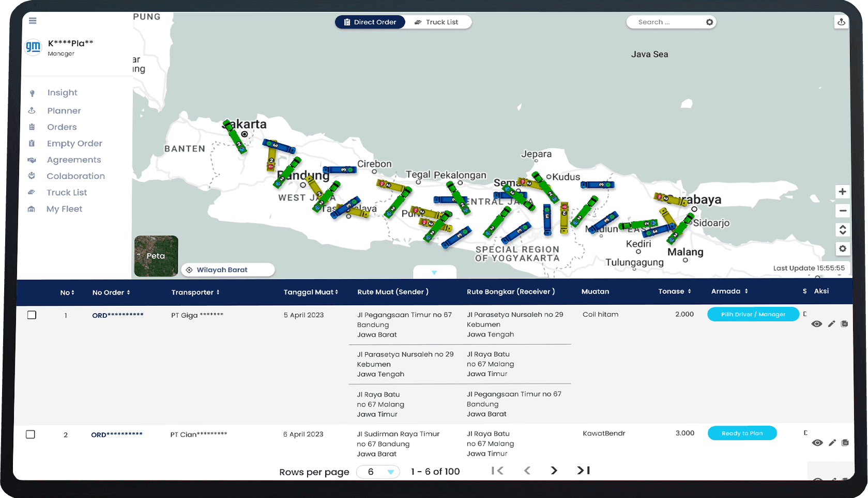
Task: Click the 5 April 2023 date cell
Action: coord(303,315)
